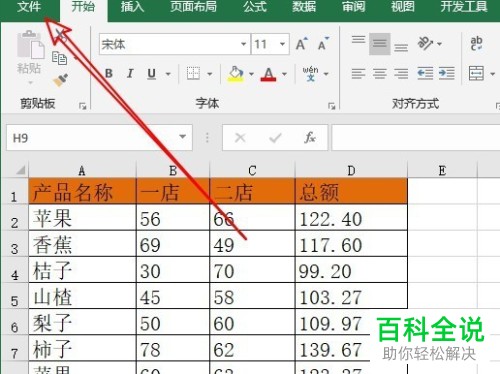Expand the fill color dropdown arrow
Viewport: 500px width, 374px height.
click(251, 74)
